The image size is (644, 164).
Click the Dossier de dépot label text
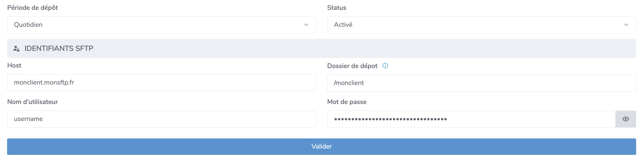(x=352, y=66)
